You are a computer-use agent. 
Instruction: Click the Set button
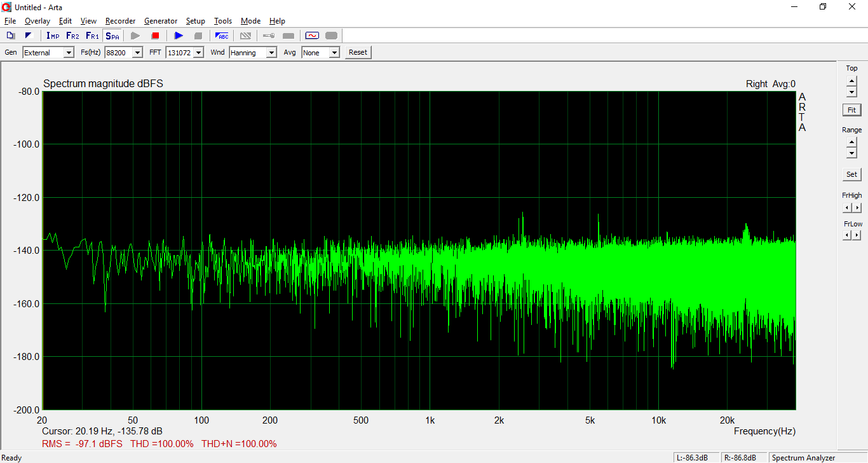point(851,174)
